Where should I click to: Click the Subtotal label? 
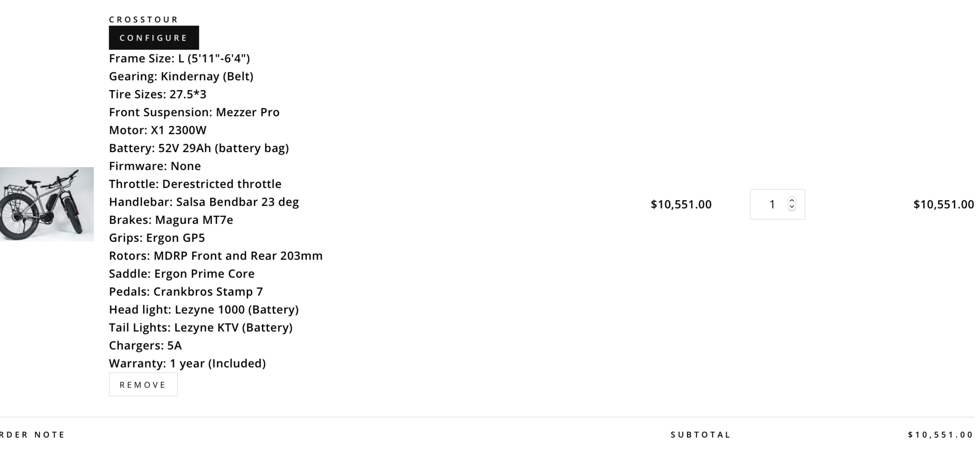tap(701, 435)
